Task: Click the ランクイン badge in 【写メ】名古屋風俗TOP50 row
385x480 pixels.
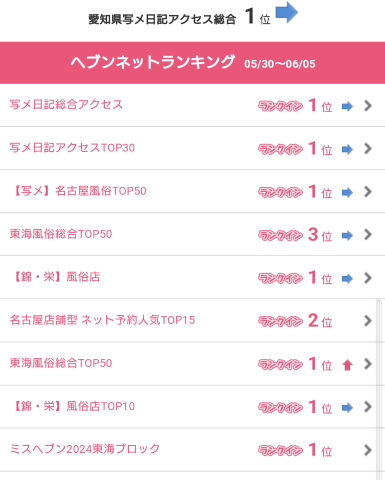Action: tap(280, 192)
